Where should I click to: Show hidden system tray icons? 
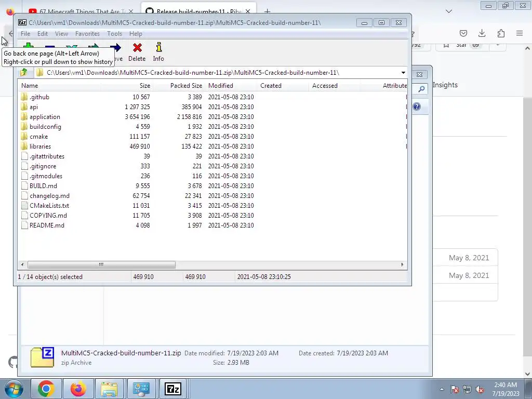click(x=442, y=389)
